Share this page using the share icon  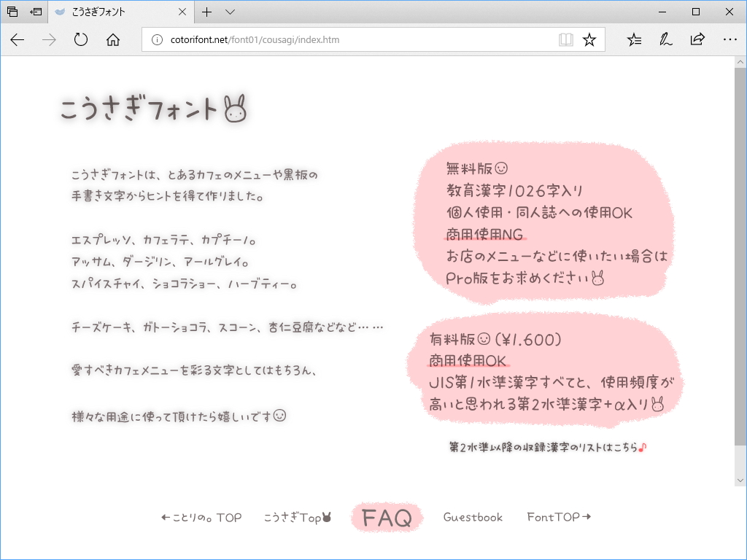coord(697,39)
